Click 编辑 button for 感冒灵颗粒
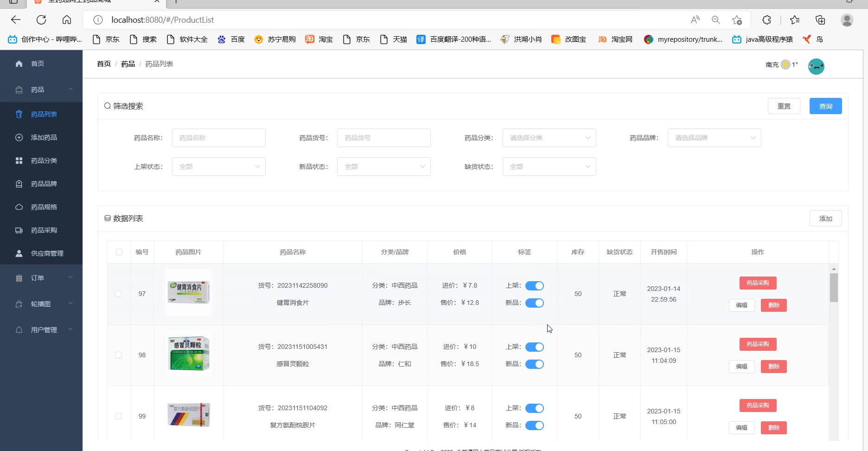Image resolution: width=868 pixels, height=451 pixels. coord(741,367)
